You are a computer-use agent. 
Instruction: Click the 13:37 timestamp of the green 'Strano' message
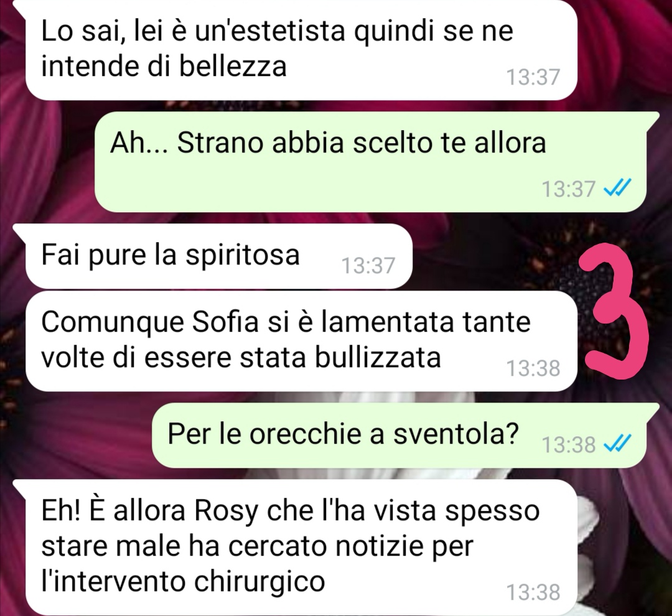click(569, 189)
